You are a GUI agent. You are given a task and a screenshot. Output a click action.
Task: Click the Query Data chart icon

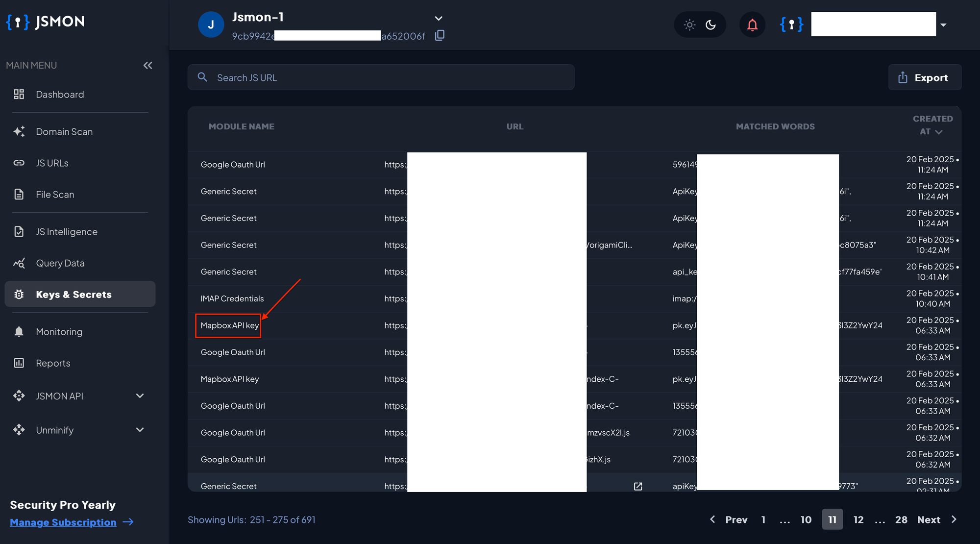click(19, 263)
